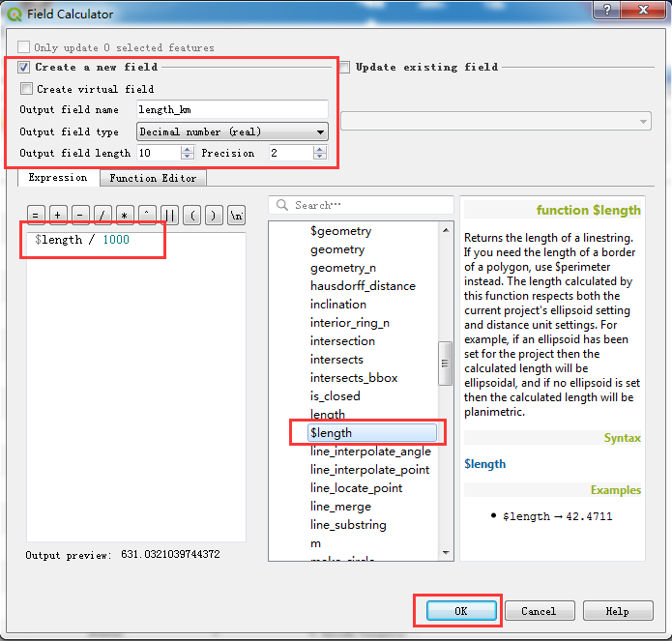Increase output field length value
This screenshot has width=672, height=641.
pyautogui.click(x=188, y=149)
